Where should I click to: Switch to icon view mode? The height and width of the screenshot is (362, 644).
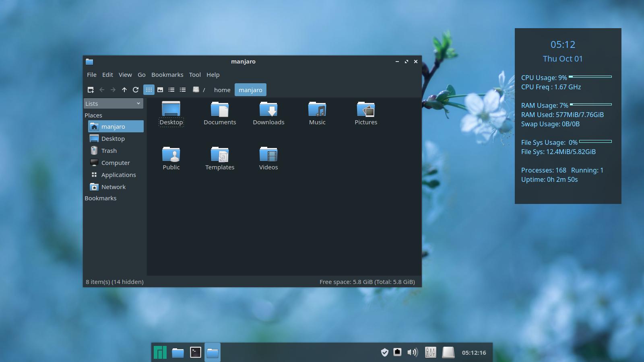[149, 90]
